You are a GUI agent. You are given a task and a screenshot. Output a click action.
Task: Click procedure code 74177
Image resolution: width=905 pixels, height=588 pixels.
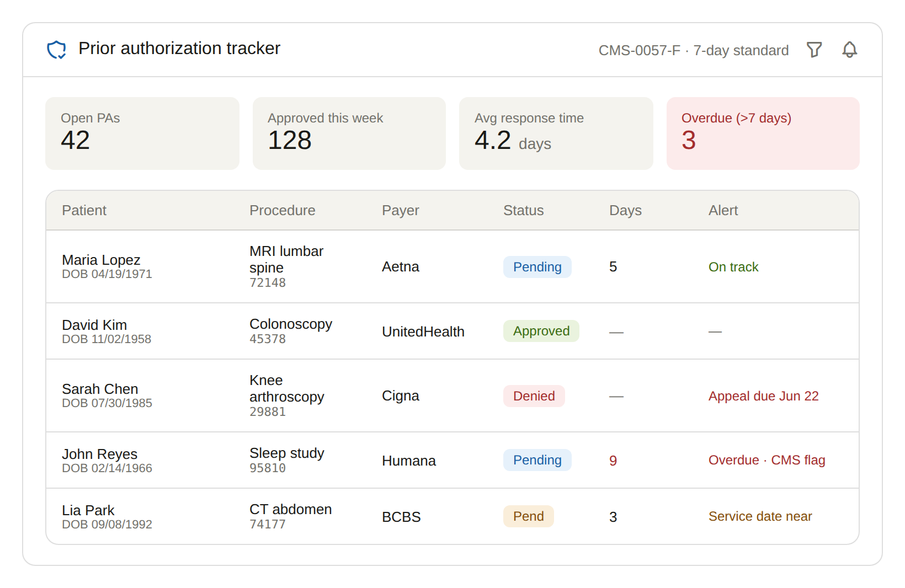pyautogui.click(x=268, y=525)
